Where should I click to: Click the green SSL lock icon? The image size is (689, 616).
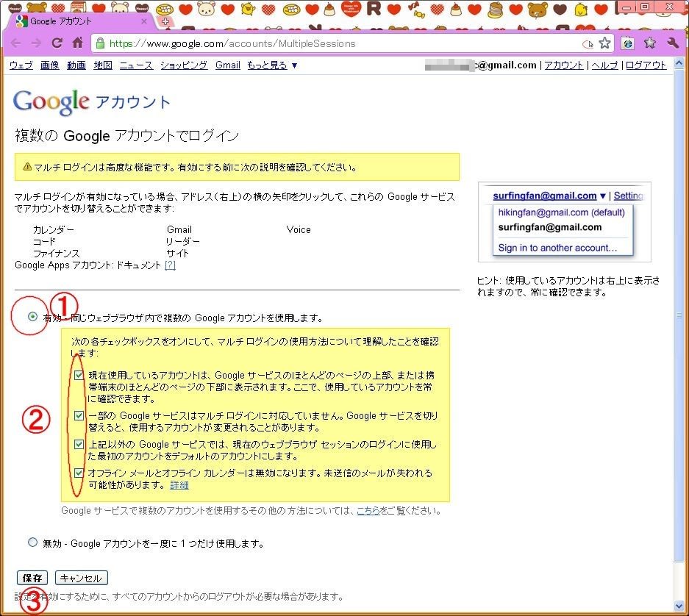pos(100,43)
